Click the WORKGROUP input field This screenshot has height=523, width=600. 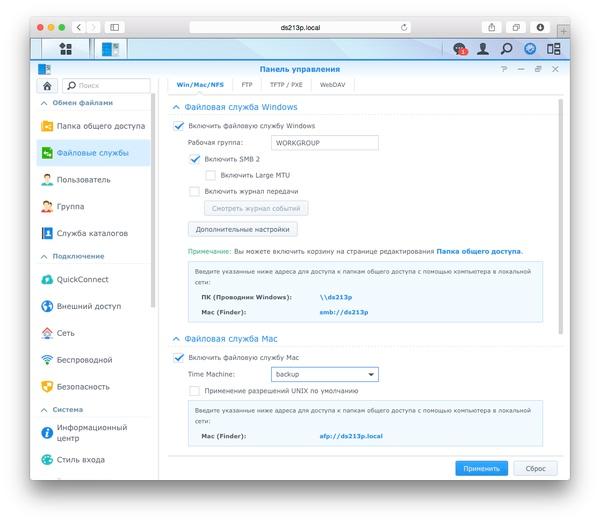[x=324, y=143]
